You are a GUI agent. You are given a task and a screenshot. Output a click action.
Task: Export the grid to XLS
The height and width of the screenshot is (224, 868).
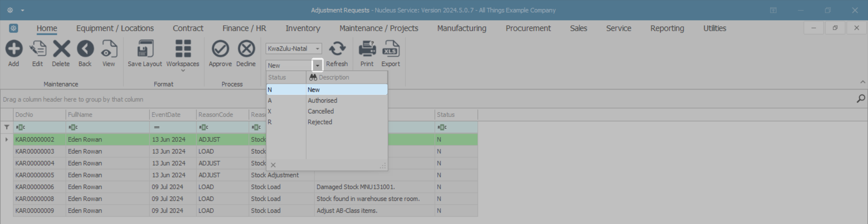point(391,49)
